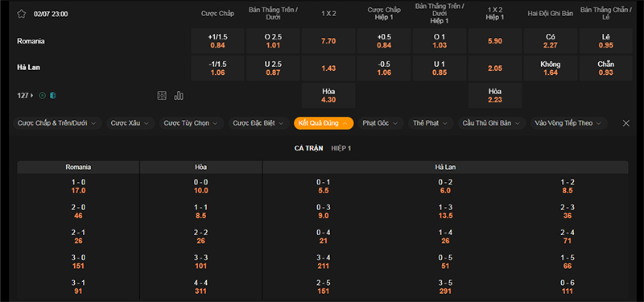Select Over 2.5 goals odds 1.01
Viewport: 644px width, 302px height.
click(x=273, y=41)
